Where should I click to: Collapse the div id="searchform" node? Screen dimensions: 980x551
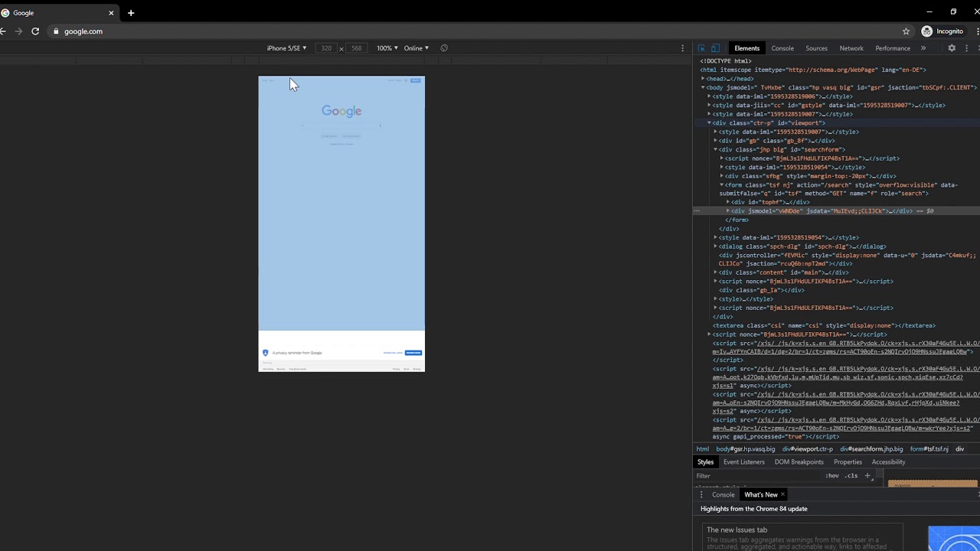[715, 150]
